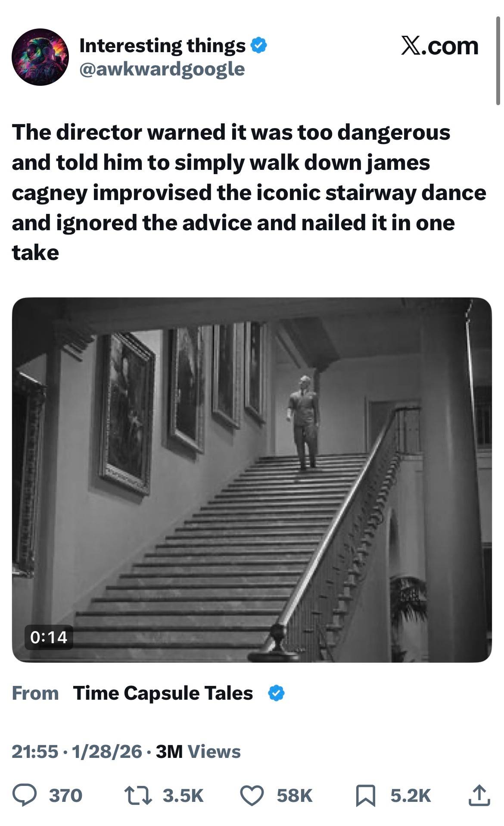The height and width of the screenshot is (826, 504).
Task: Click the 3.5K reposts count
Action: [x=183, y=795]
